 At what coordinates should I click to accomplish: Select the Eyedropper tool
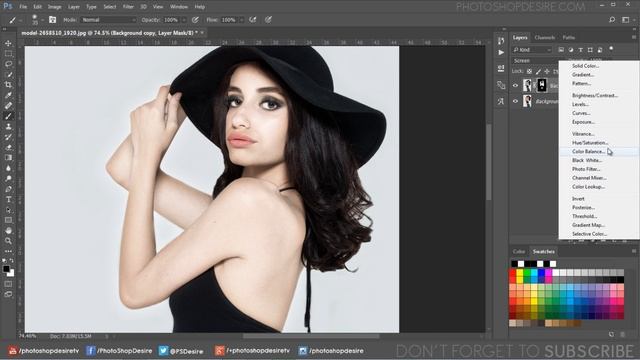tap(8, 95)
